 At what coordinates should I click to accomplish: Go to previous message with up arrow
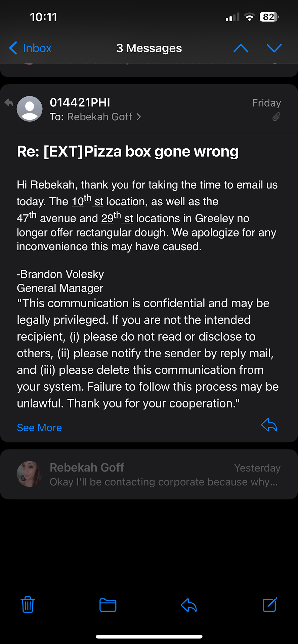(241, 48)
